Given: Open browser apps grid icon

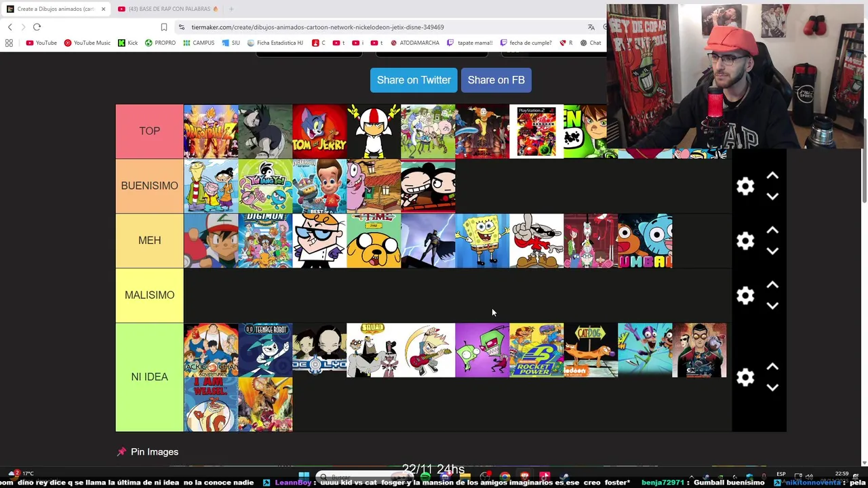Looking at the screenshot, I should click(9, 43).
